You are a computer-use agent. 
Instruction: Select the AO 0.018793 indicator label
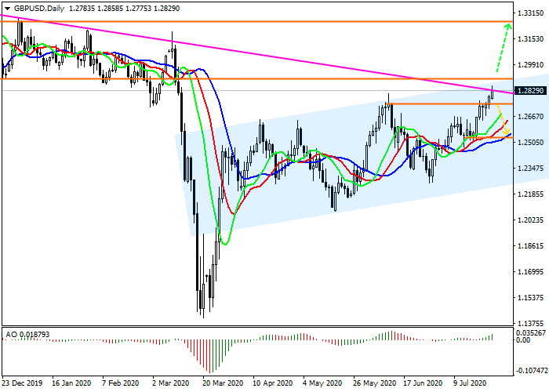[27, 333]
